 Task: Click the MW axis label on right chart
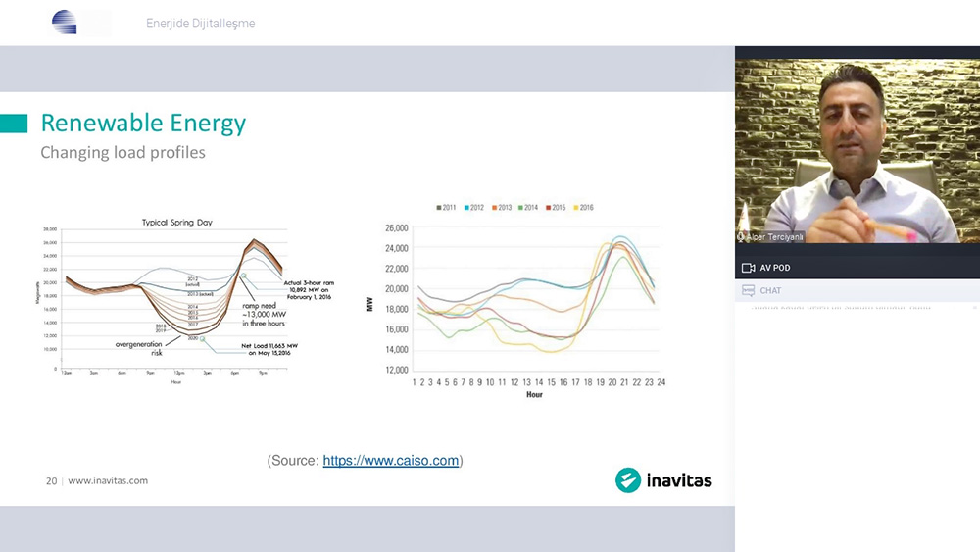(369, 305)
